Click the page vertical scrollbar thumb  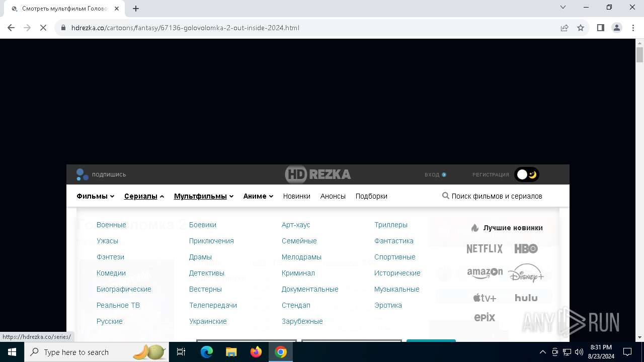tap(640, 54)
